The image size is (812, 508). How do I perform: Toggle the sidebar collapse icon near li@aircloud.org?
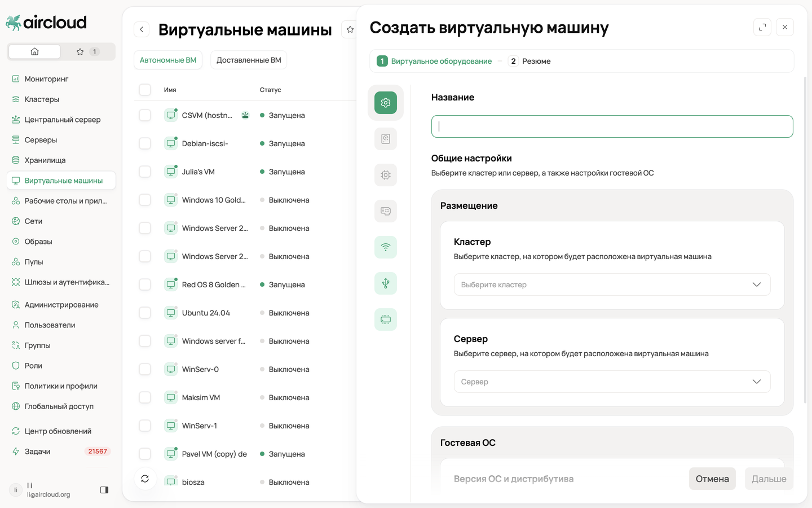coord(104,490)
